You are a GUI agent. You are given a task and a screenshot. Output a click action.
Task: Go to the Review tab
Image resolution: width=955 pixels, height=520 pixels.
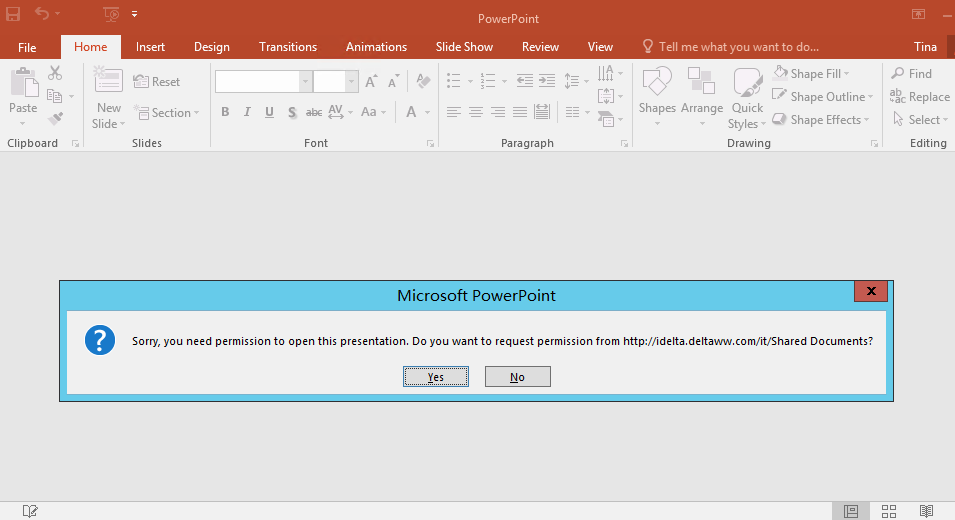(540, 47)
